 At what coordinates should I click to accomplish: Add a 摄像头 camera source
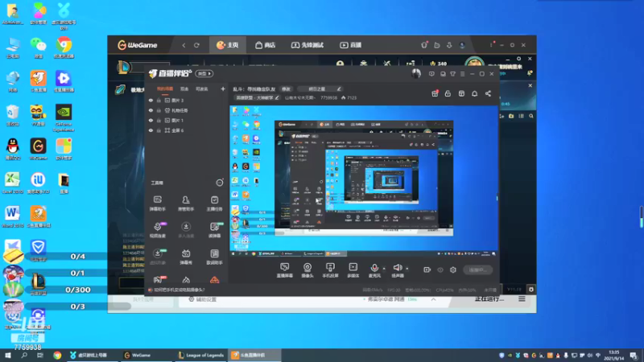[308, 270]
